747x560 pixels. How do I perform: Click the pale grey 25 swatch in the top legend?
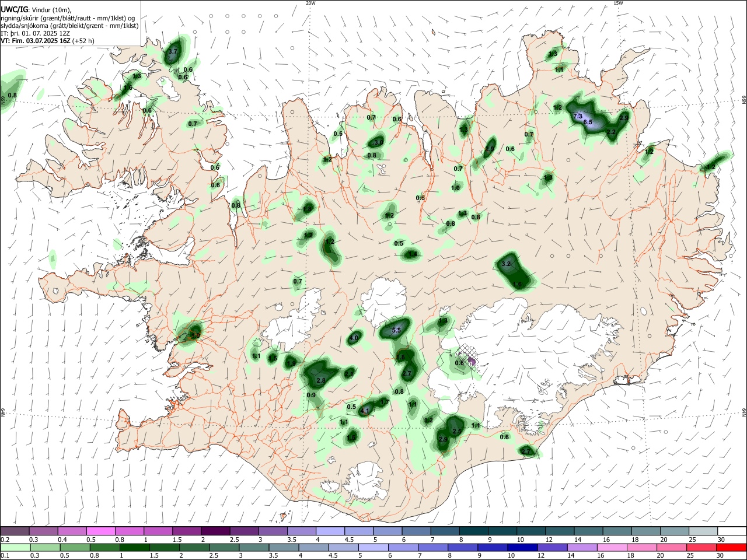[703, 531]
